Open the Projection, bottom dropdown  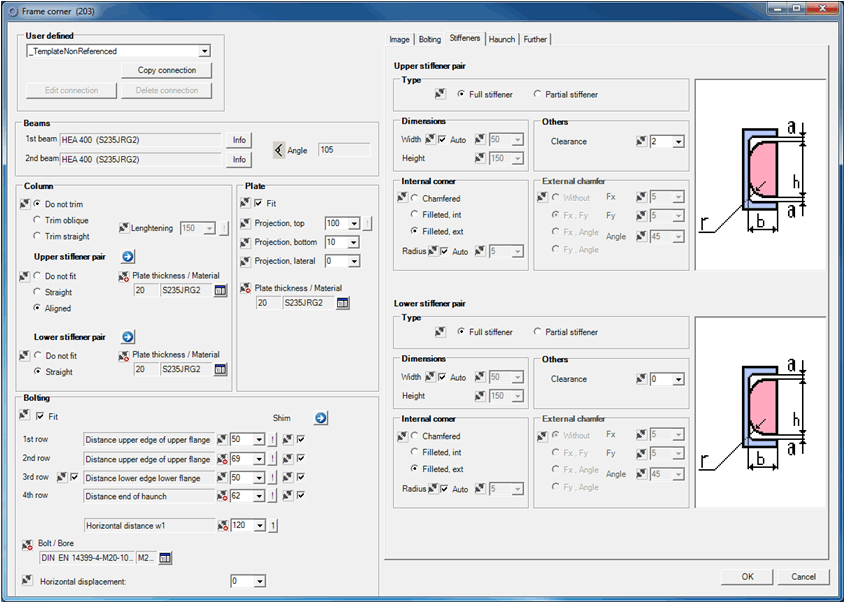[355, 243]
